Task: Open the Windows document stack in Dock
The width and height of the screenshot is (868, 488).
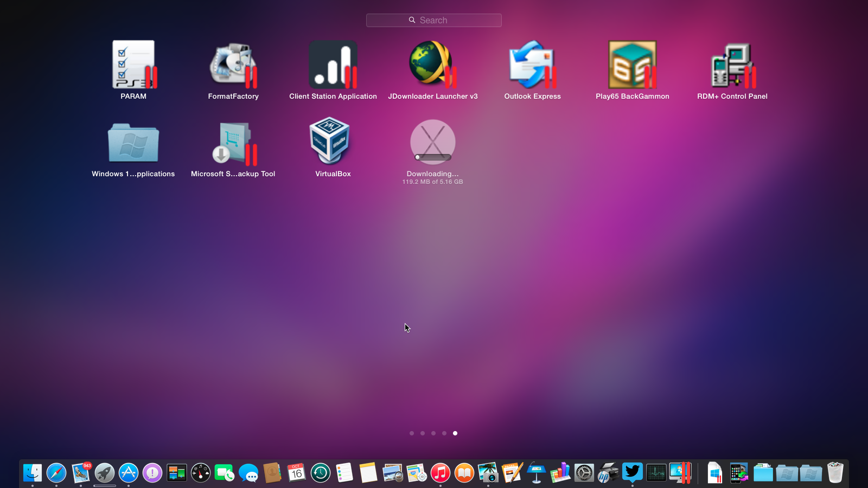Action: 715,473
